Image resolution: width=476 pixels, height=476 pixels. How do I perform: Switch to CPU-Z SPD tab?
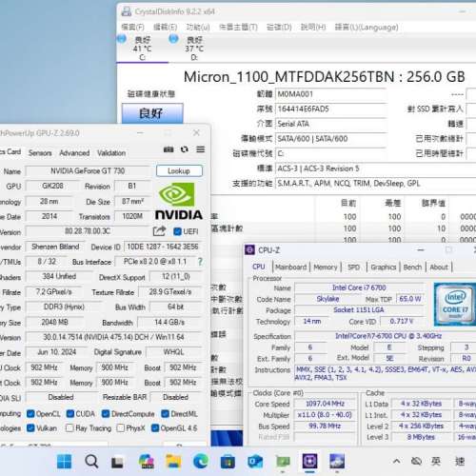click(x=353, y=268)
